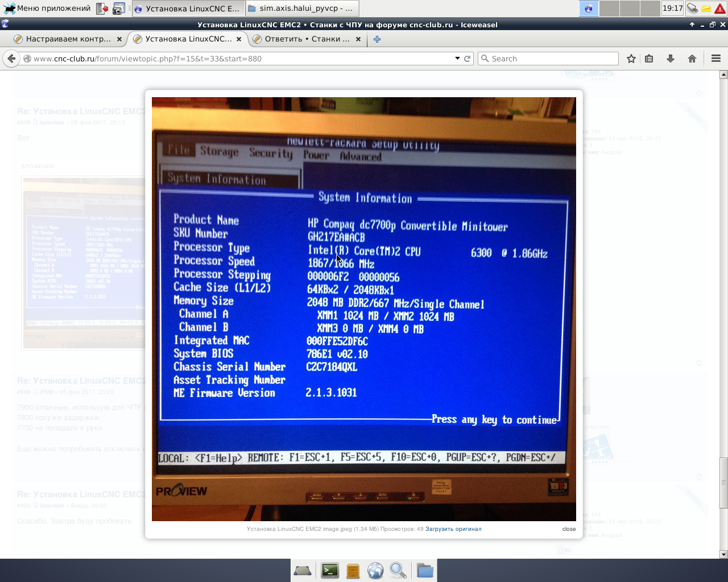Launch the web browser globe in the dock
Viewport: 728px width, 582px height.
click(375, 570)
